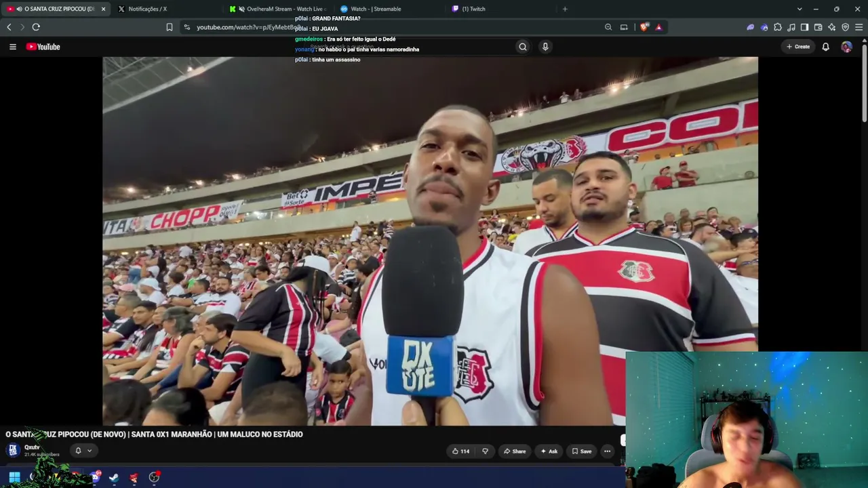Switch to the Streamable Watch tab

click(x=390, y=9)
